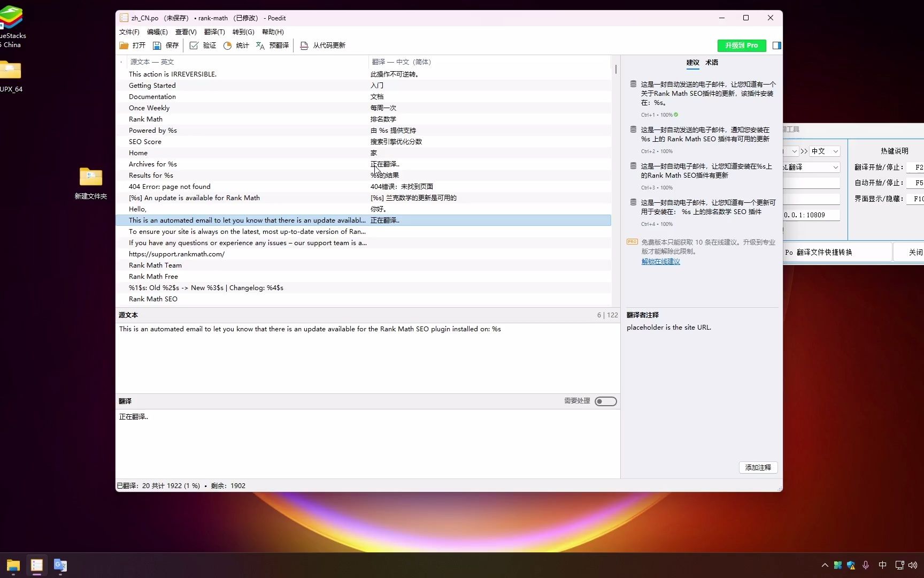Click the list's vertical scrollbar thumb
The height and width of the screenshot is (578, 924).
pyautogui.click(x=616, y=70)
